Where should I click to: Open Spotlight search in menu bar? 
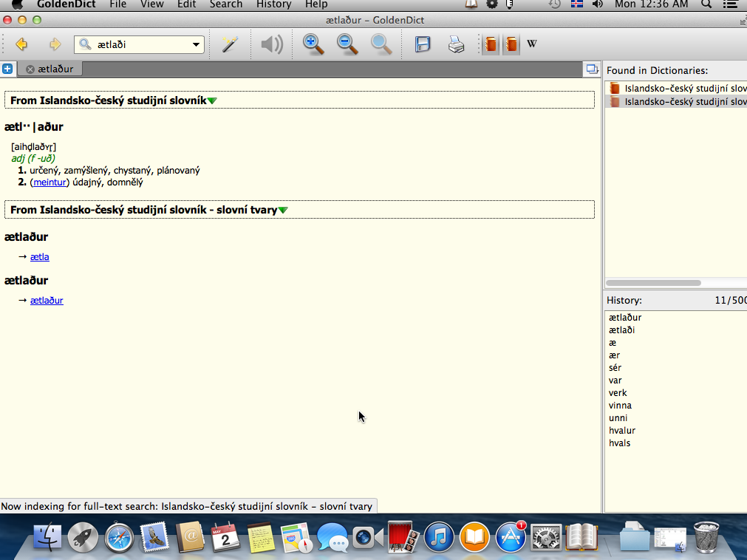pyautogui.click(x=706, y=4)
